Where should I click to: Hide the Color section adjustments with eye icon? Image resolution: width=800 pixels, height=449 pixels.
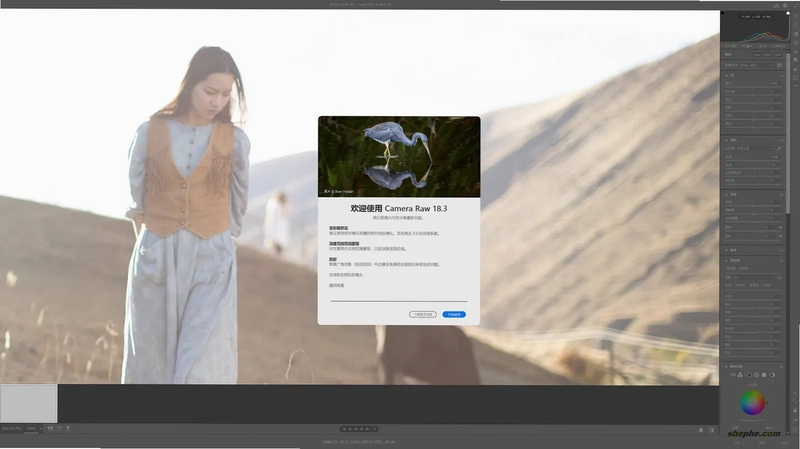click(782, 140)
